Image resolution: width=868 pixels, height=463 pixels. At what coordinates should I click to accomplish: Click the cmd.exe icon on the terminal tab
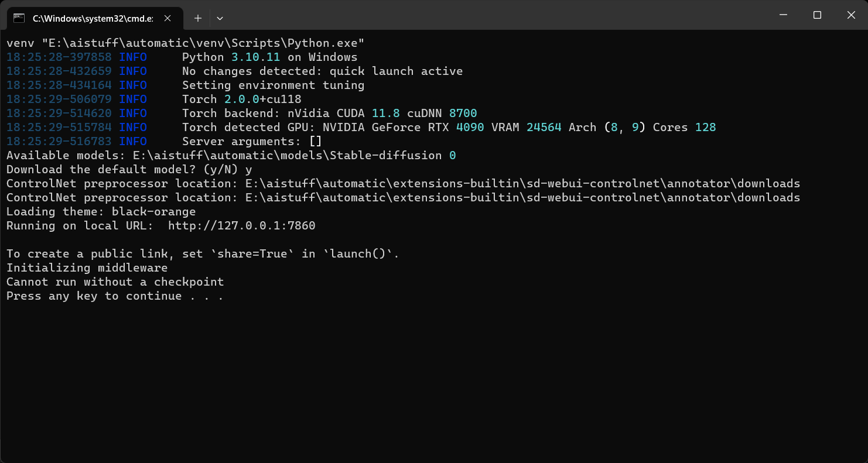[x=18, y=18]
